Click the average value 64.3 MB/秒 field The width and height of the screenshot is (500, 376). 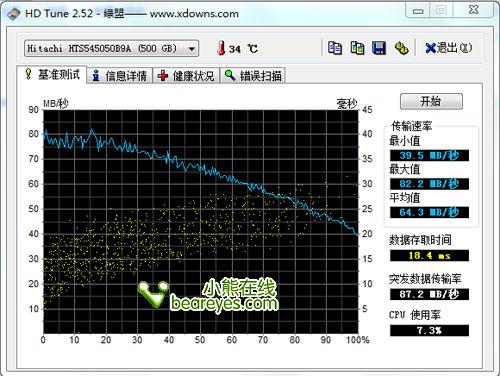point(429,212)
